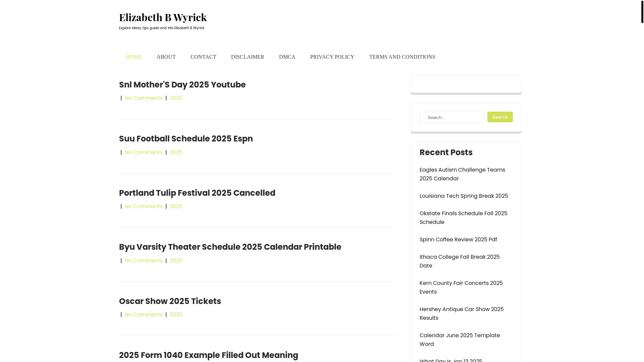Click the Search button

[x=500, y=117]
